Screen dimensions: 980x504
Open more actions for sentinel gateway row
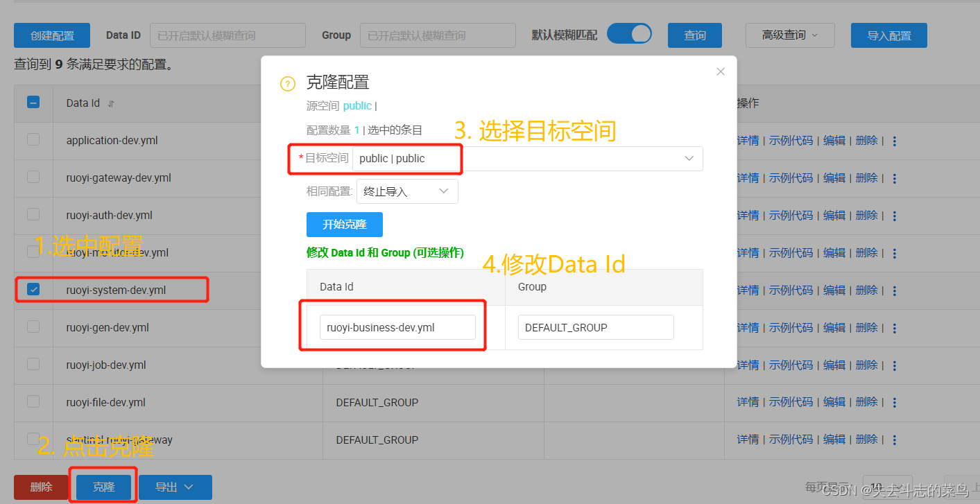894,440
